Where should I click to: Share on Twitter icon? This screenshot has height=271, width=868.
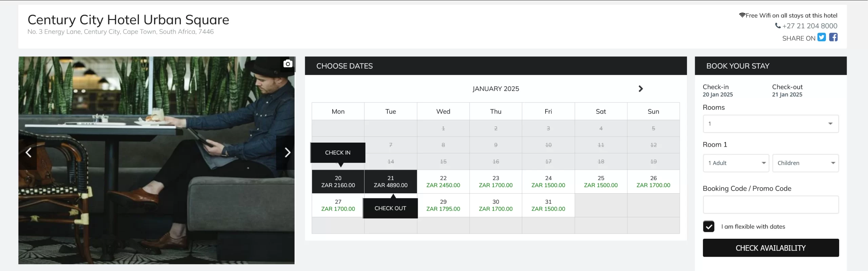(x=822, y=37)
